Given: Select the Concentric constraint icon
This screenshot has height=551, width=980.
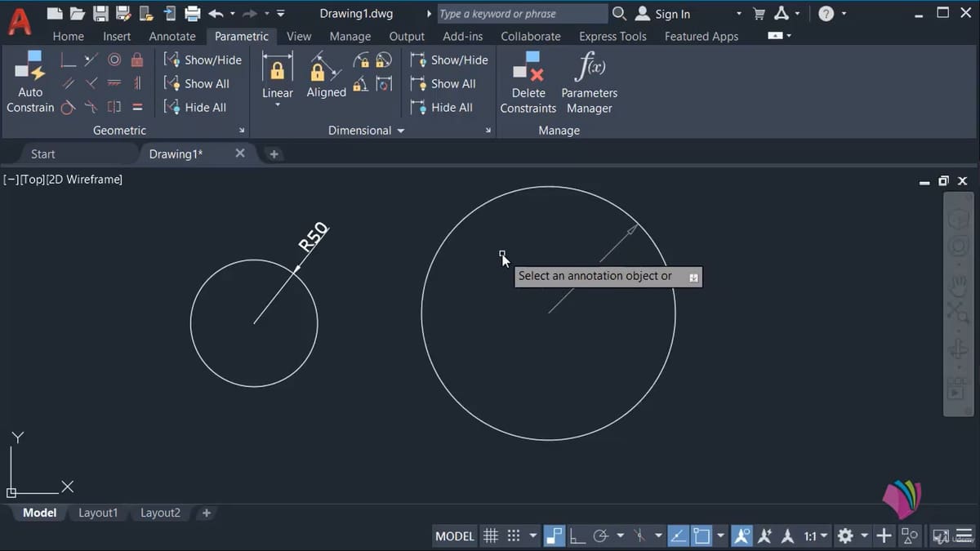Looking at the screenshot, I should point(114,60).
